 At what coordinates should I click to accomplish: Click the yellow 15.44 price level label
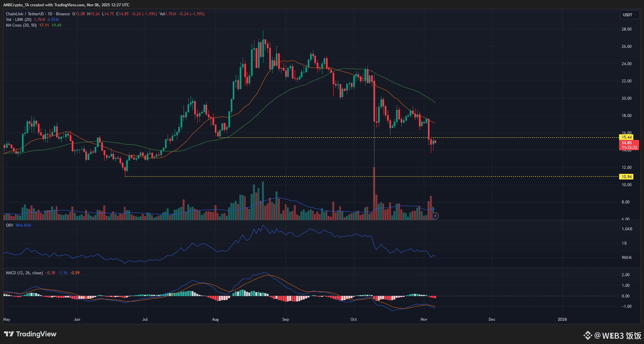tap(626, 137)
